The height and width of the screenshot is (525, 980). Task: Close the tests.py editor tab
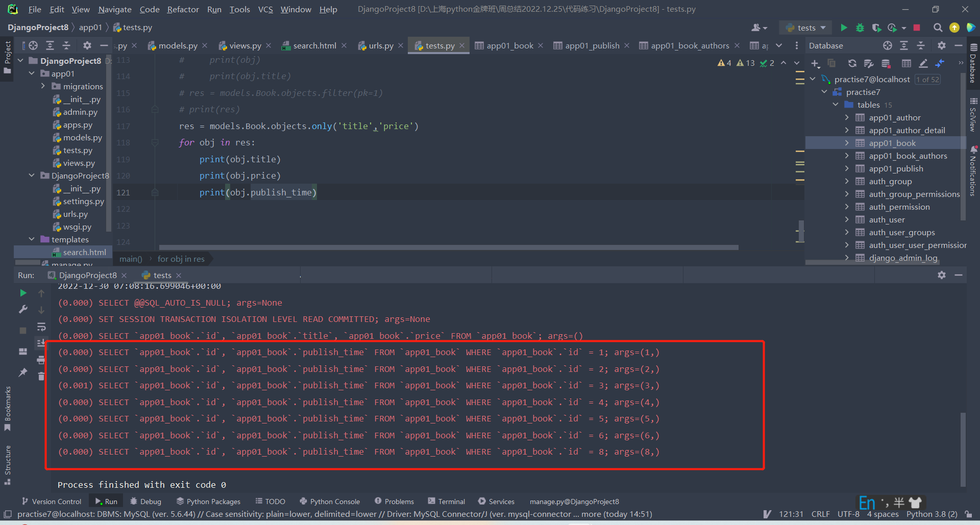coord(462,45)
